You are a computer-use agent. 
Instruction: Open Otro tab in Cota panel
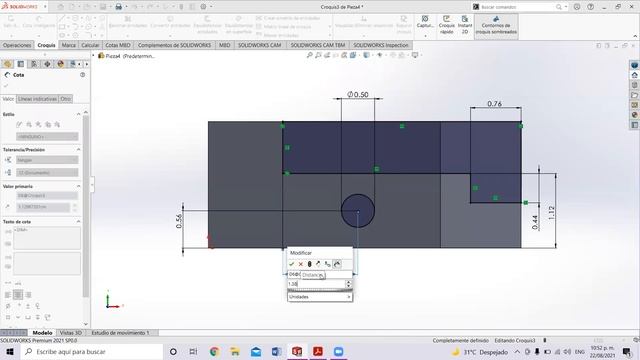pos(66,99)
